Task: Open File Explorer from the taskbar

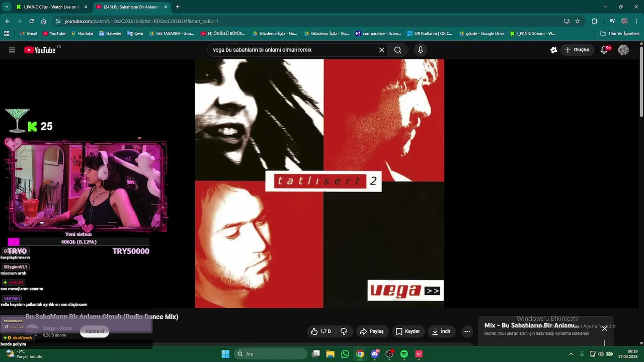Action: [x=330, y=354]
